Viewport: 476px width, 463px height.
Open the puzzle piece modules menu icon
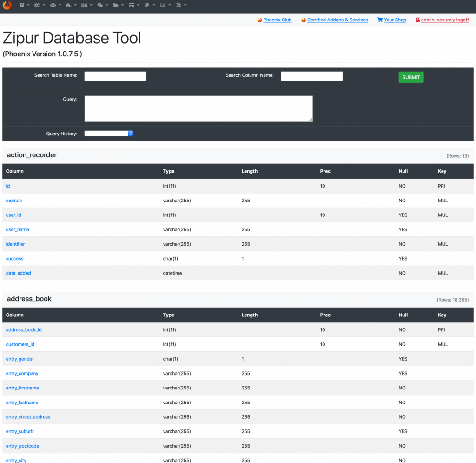[69, 5]
